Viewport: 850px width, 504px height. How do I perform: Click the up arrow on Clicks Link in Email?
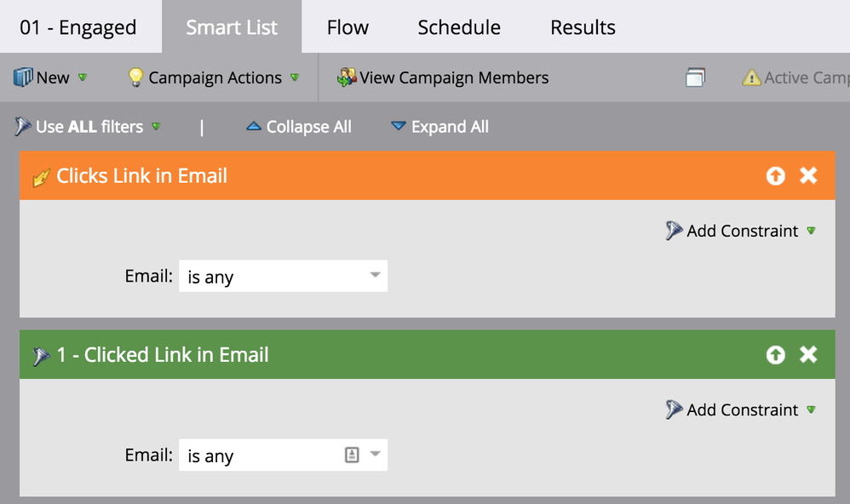[775, 176]
